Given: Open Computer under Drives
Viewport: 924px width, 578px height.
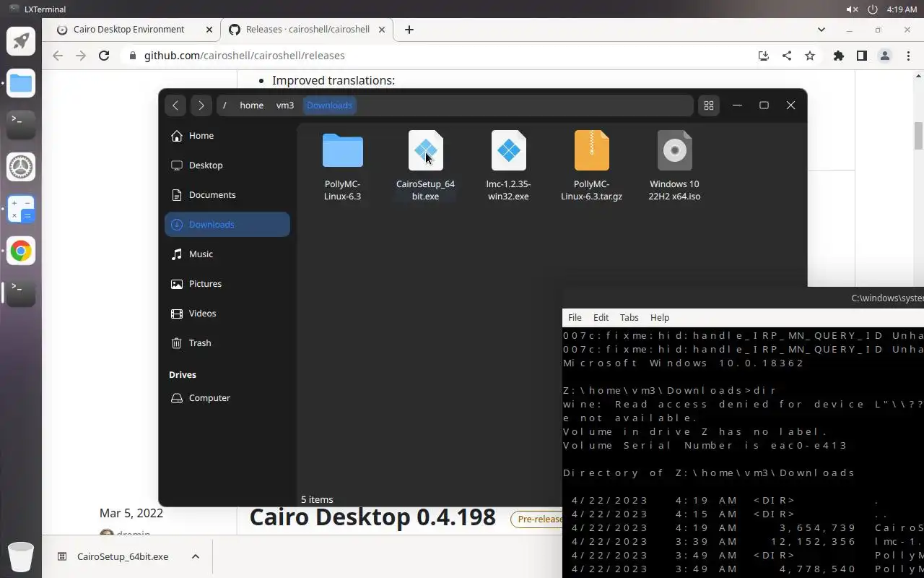Looking at the screenshot, I should 227,398.
